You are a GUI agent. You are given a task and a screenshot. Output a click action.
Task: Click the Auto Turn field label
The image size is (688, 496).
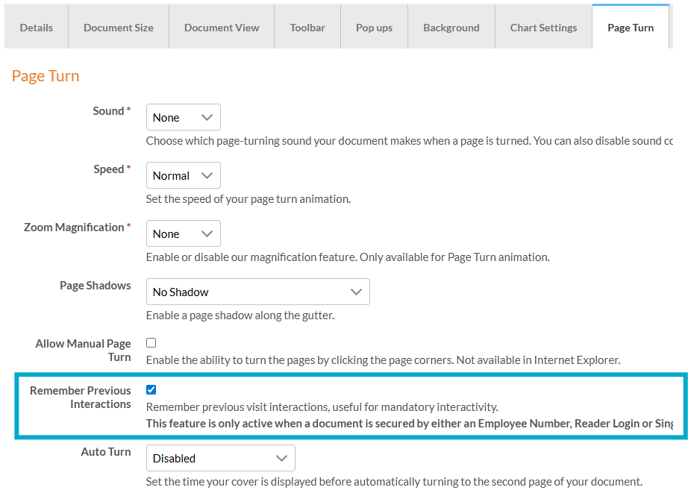(x=105, y=452)
